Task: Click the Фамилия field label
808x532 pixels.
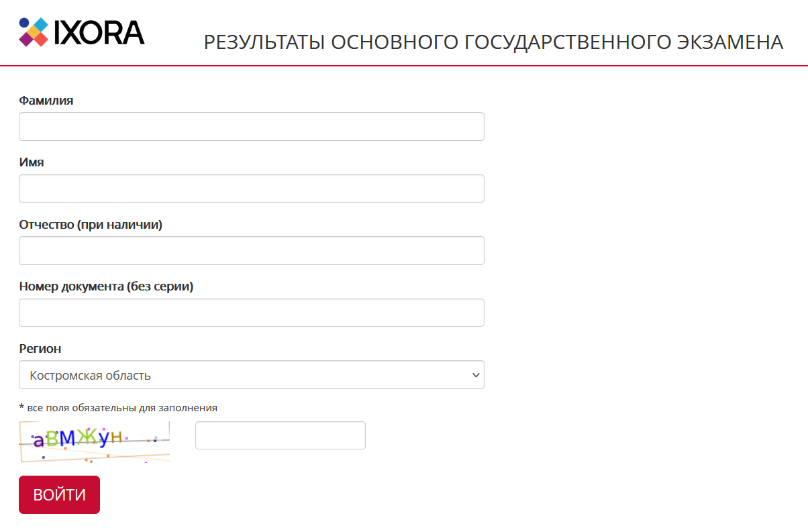Action: (x=46, y=100)
